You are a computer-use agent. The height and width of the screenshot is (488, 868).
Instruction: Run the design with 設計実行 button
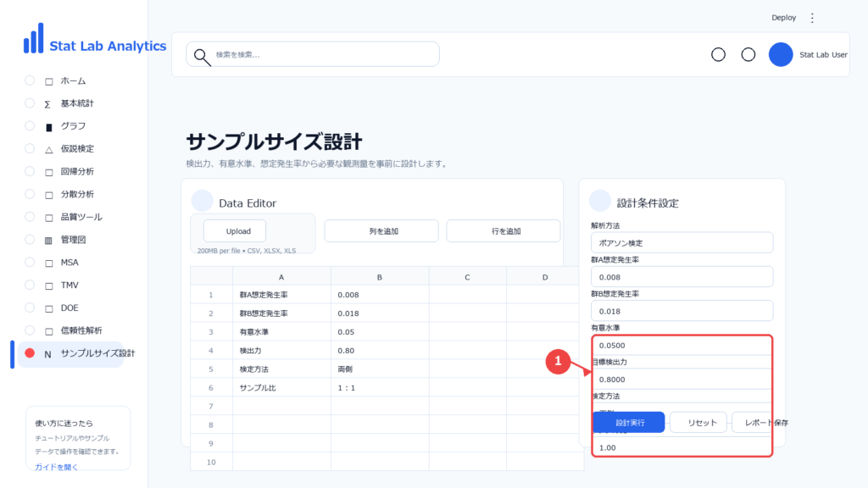[629, 423]
